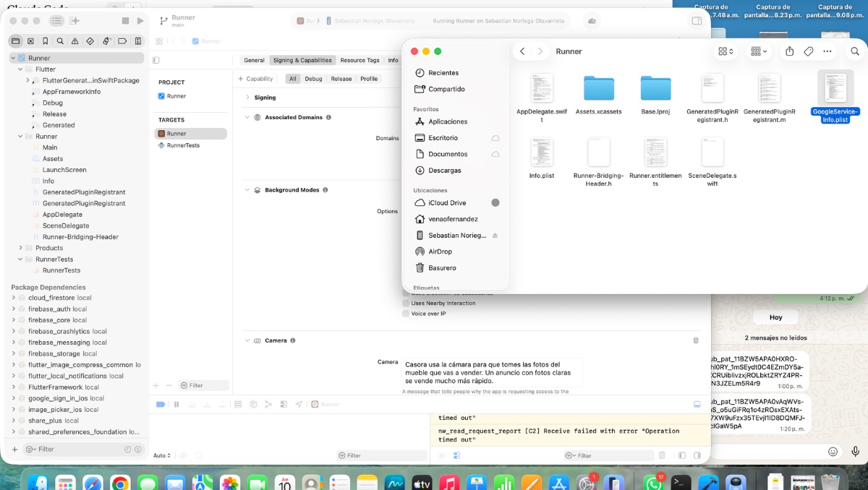
Task: Open Debug Memory Graph in debug bar
Action: click(268, 404)
